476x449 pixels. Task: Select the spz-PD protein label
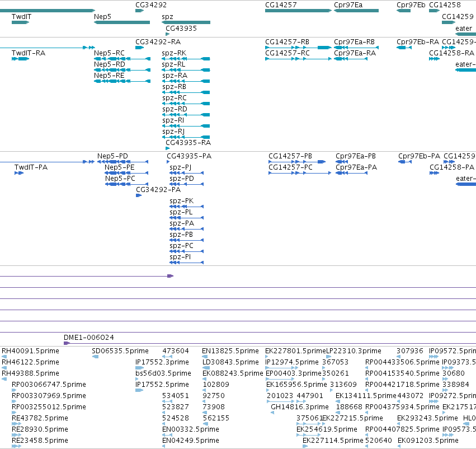pos(182,179)
